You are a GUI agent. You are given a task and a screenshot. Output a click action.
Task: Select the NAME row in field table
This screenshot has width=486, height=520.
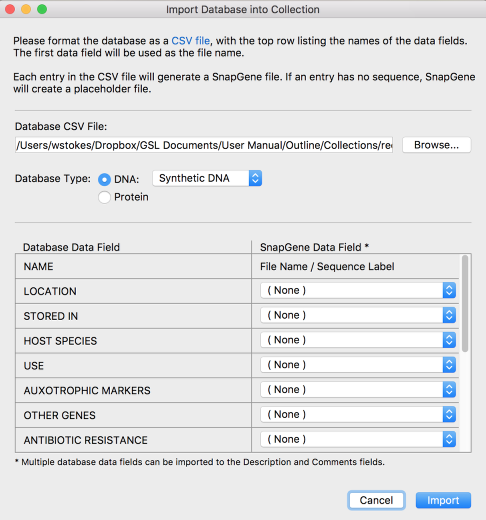click(237, 266)
